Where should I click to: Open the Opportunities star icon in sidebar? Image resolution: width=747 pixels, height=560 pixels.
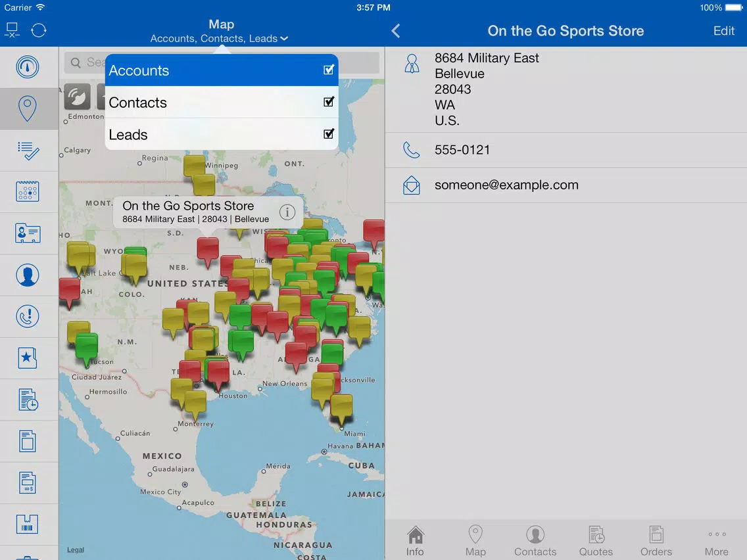pyautogui.click(x=28, y=358)
